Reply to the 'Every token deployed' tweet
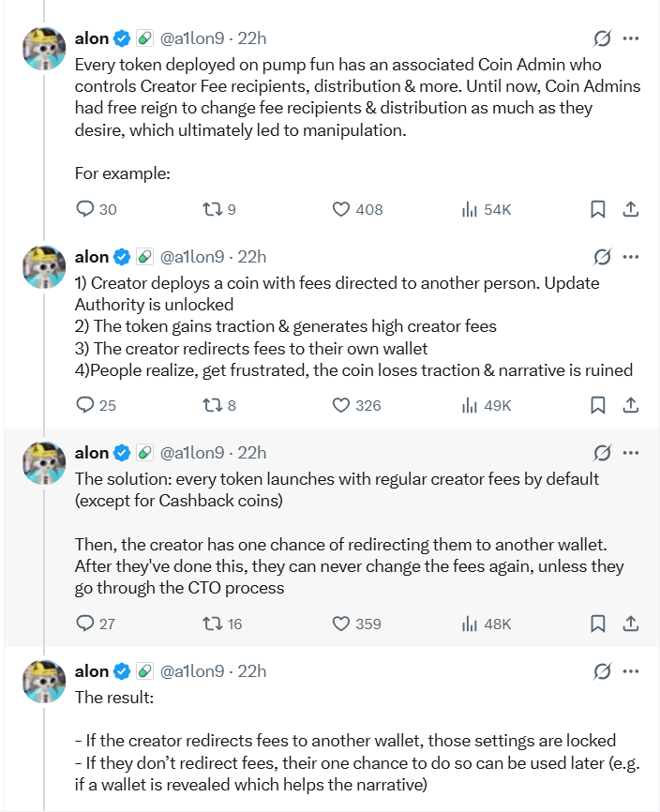 tap(85, 209)
